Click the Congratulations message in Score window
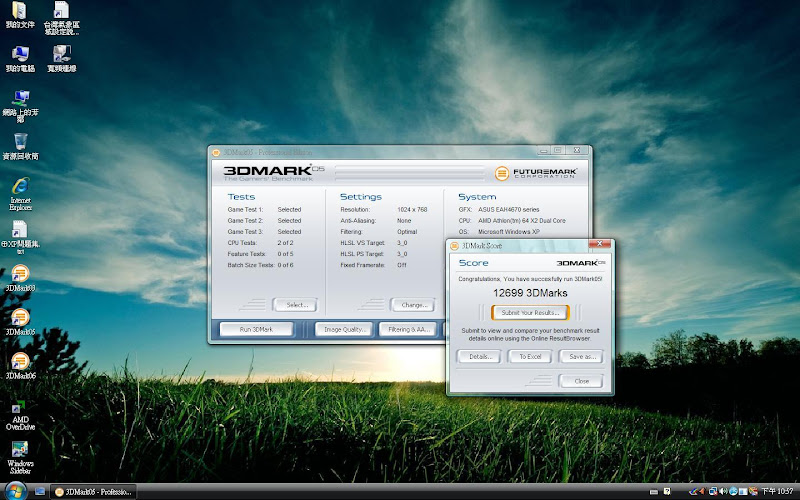 pyautogui.click(x=530, y=279)
